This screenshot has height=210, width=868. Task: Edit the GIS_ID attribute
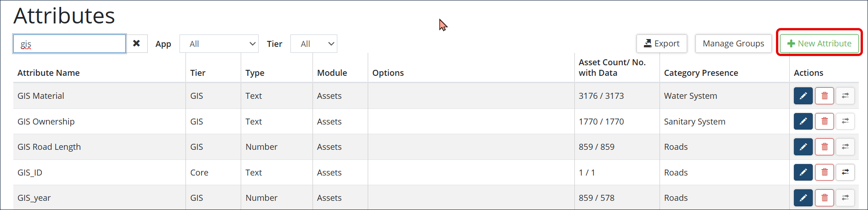point(803,172)
